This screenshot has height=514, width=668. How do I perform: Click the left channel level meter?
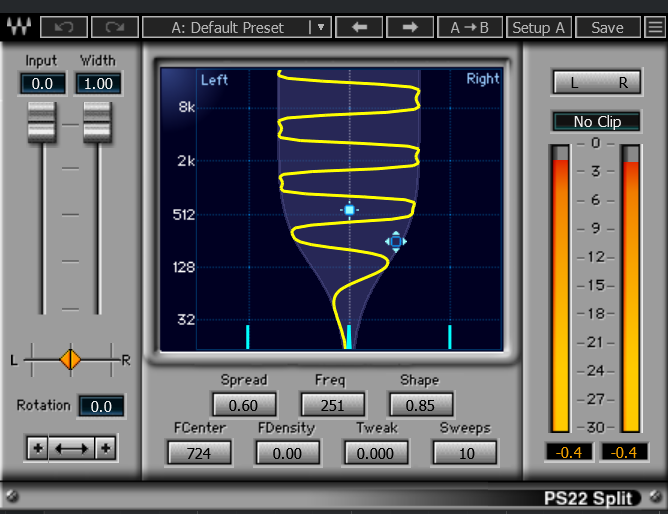point(560,289)
